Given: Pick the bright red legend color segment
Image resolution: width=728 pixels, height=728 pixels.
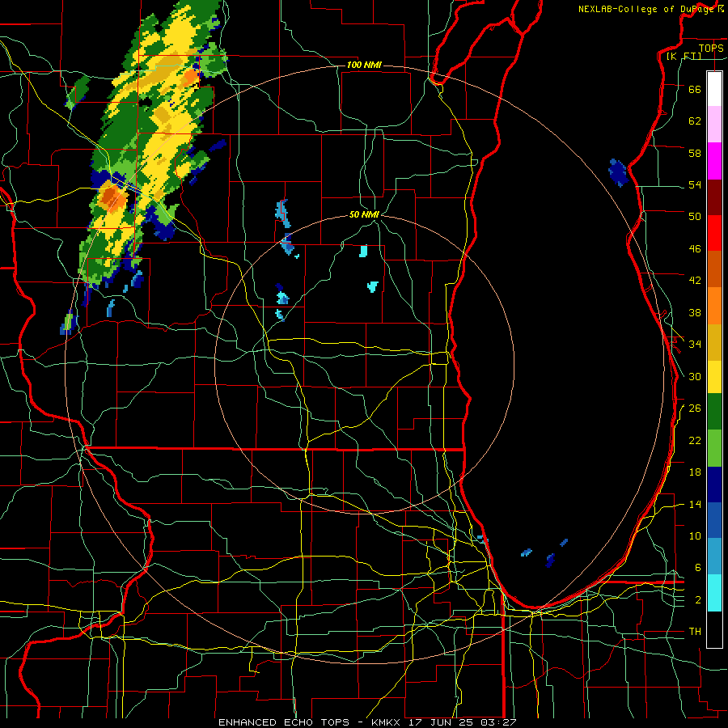Looking at the screenshot, I should tap(714, 233).
